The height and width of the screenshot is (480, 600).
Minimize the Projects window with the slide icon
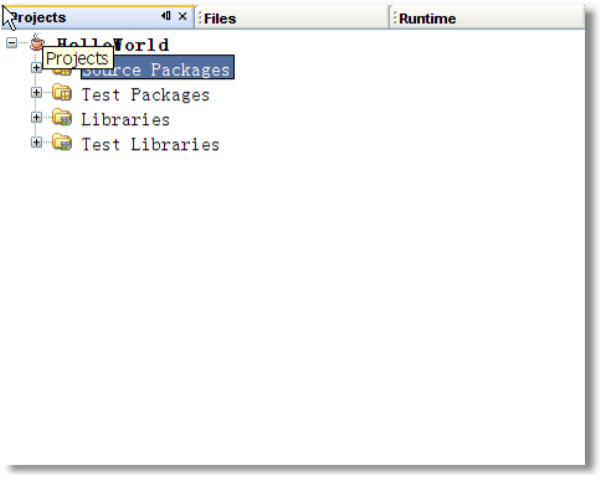point(166,16)
